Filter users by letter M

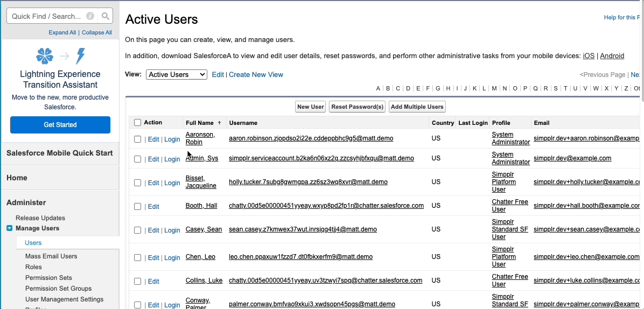[x=494, y=88]
